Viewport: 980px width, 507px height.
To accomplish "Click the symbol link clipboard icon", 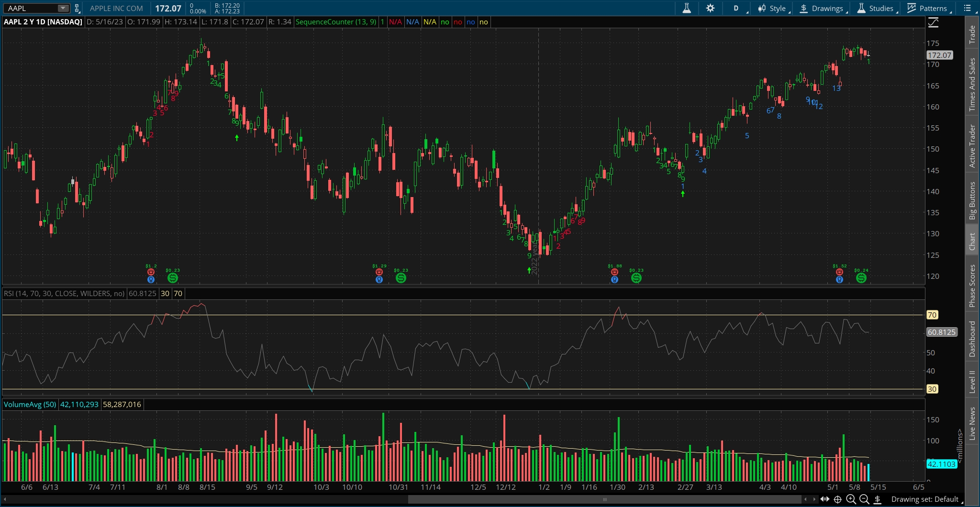I will (x=77, y=8).
